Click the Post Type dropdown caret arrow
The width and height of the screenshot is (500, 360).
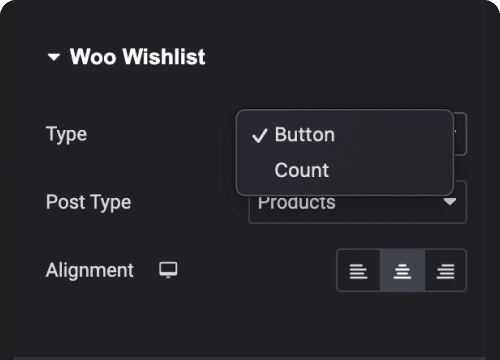[x=450, y=201]
